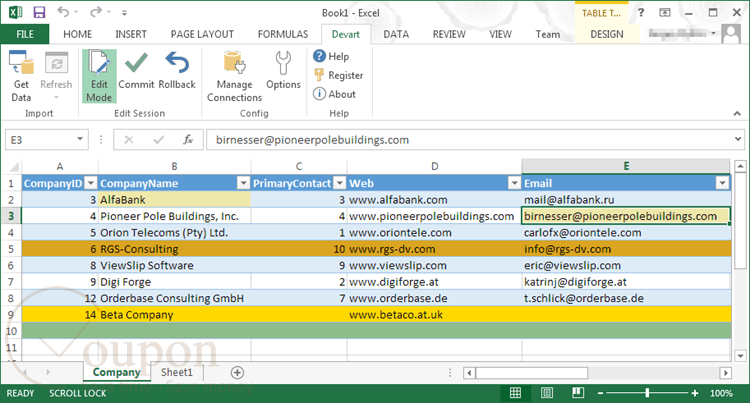
Task: Switch to Page Layout view icon
Action: (x=547, y=393)
